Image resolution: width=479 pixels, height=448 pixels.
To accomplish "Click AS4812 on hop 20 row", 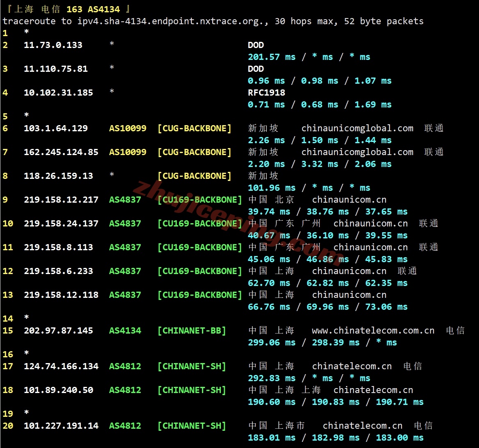I will coord(125,426).
